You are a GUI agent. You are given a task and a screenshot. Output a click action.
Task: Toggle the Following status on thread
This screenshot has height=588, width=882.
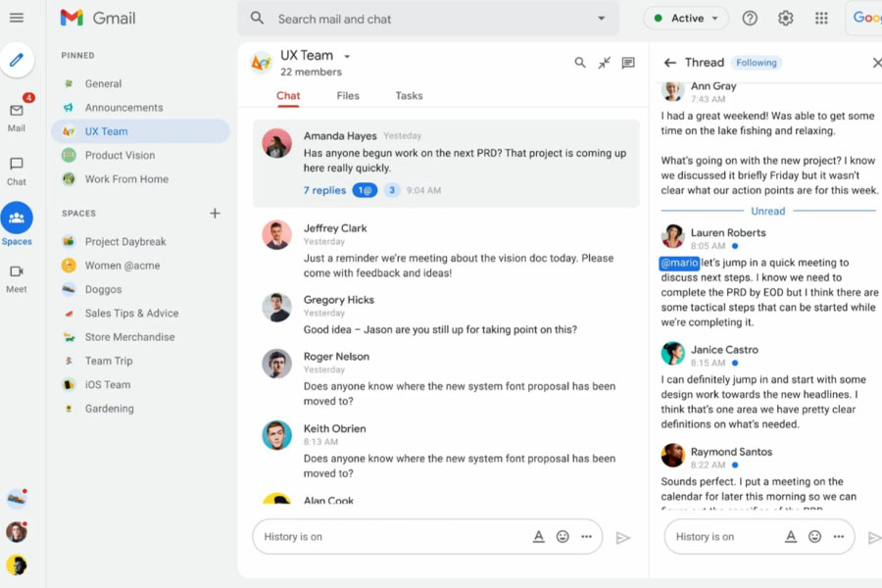point(756,63)
